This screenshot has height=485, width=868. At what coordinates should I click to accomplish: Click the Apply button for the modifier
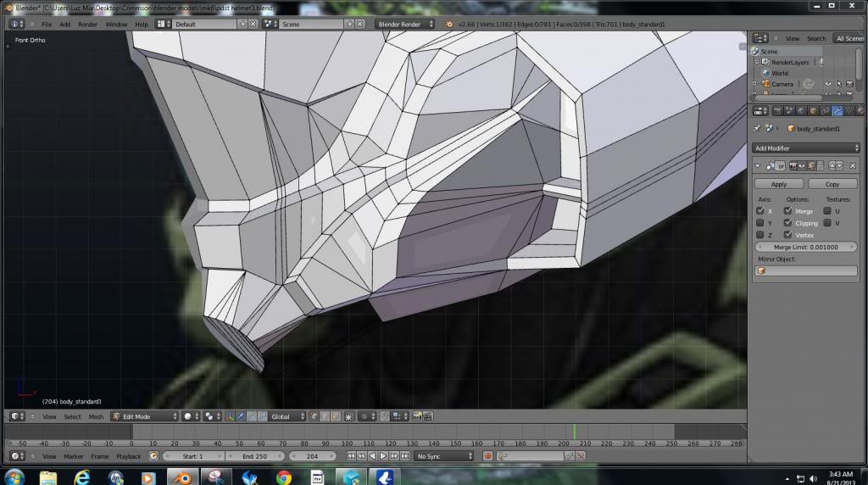click(778, 184)
